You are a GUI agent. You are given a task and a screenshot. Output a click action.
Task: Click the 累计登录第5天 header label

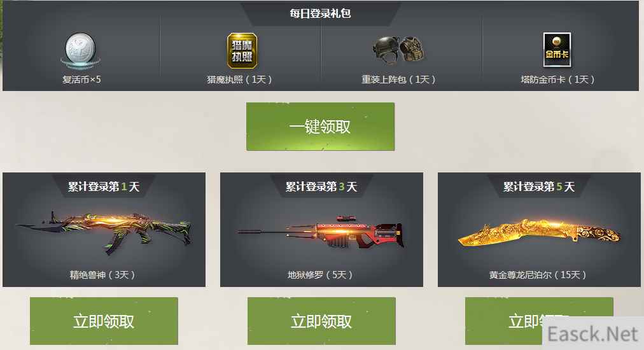[x=539, y=186]
